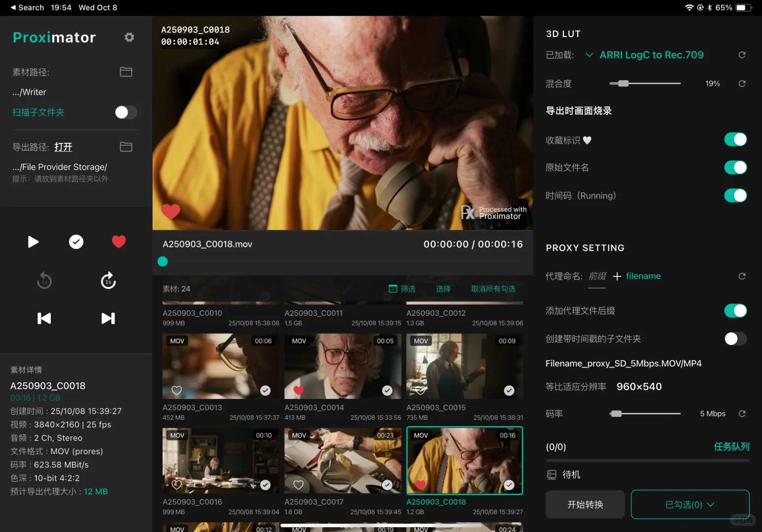Image resolution: width=762 pixels, height=532 pixels.
Task: Mark current clip as checked
Action: click(x=76, y=242)
